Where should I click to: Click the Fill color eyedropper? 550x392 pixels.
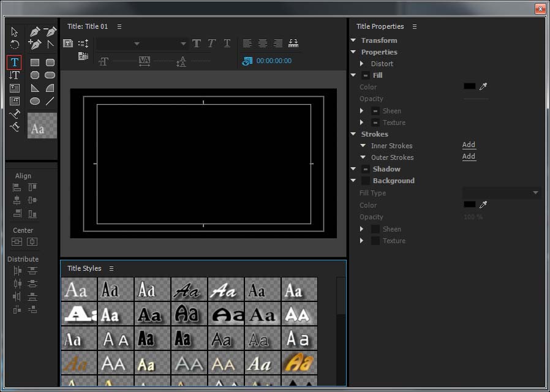click(483, 87)
